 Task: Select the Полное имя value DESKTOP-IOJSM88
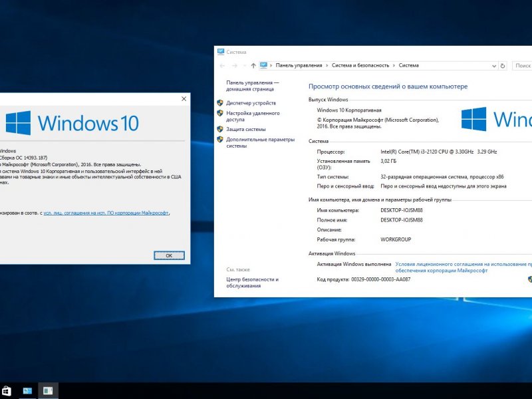(x=402, y=220)
